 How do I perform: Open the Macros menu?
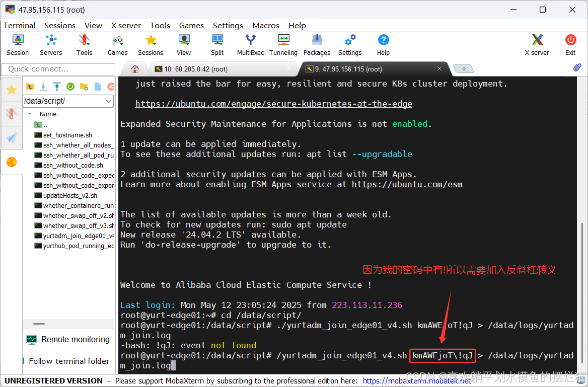[x=265, y=26]
